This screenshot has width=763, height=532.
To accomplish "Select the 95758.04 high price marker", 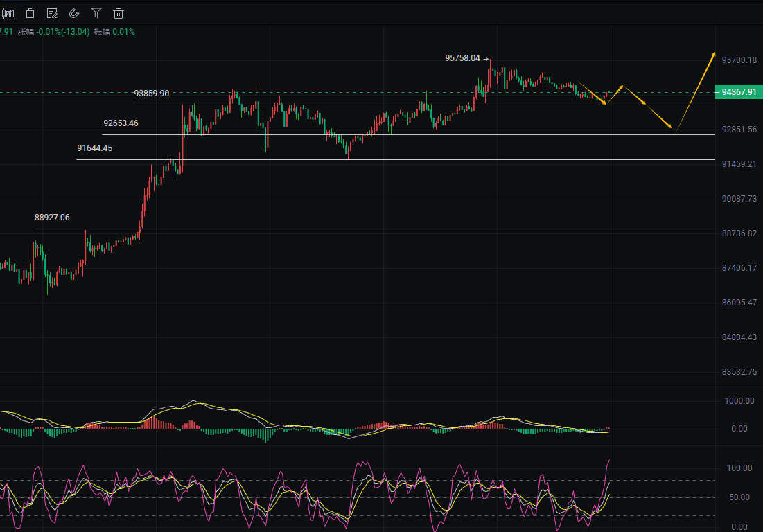I will (x=462, y=59).
